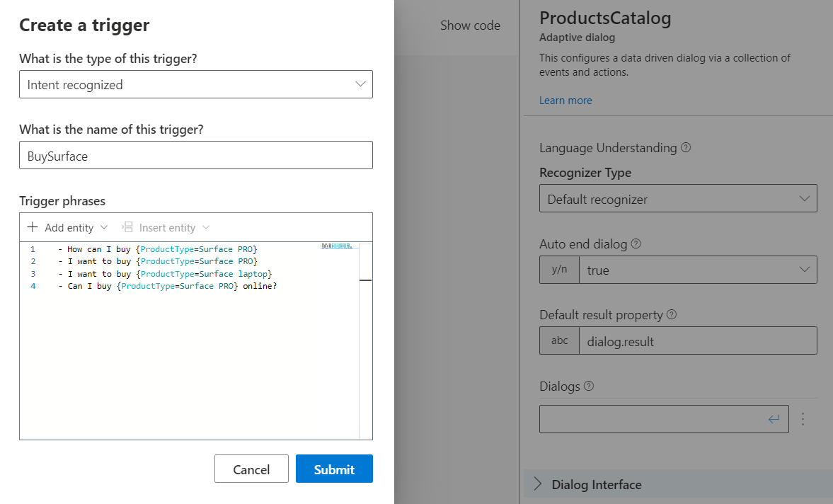Open the Auto end dialog value dropdown
Viewport: 833px width, 504px height.
[697, 270]
